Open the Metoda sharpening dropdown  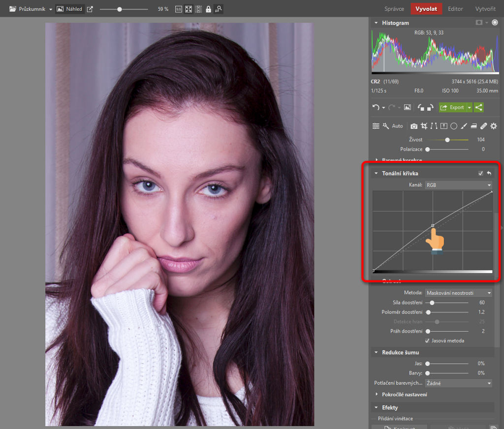tap(458, 293)
